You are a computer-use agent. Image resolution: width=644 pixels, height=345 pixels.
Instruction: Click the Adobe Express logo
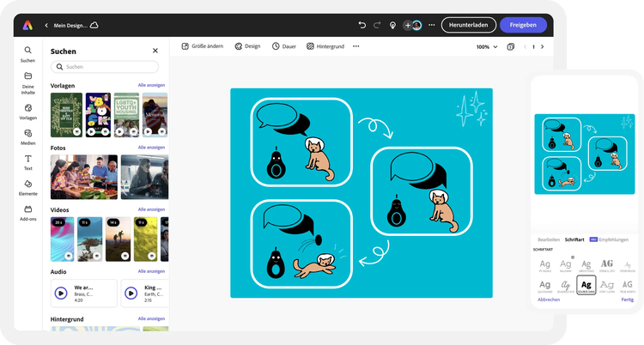click(27, 25)
